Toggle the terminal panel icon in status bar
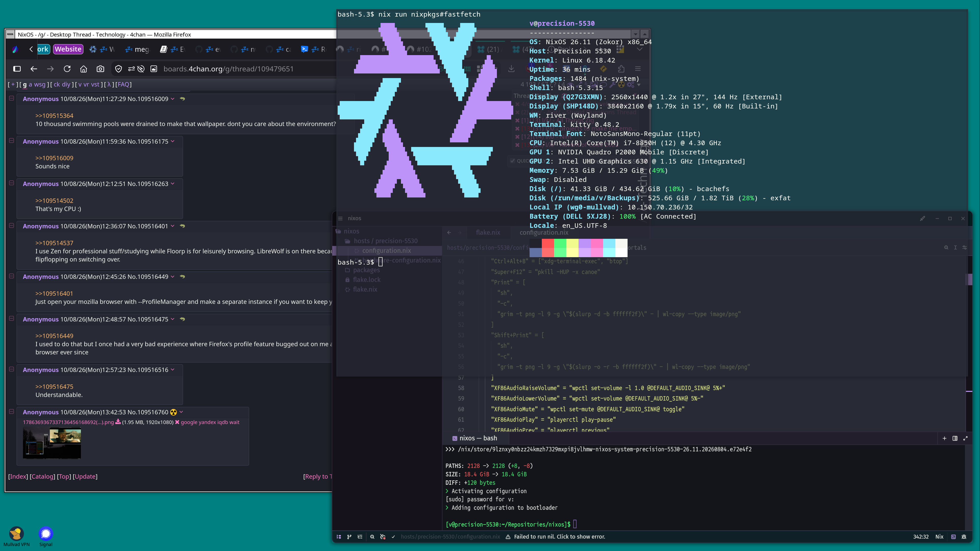The image size is (980, 551). (x=953, y=536)
